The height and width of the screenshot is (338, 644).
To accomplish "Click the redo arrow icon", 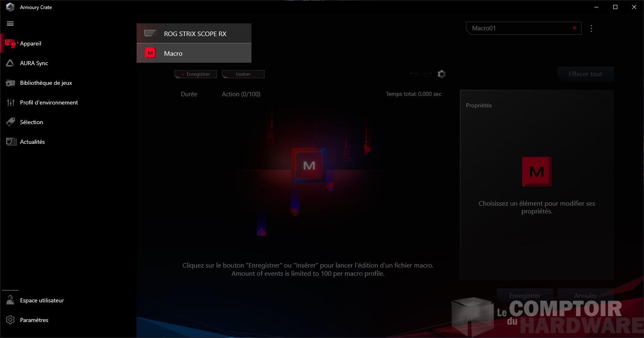I will 428,74.
